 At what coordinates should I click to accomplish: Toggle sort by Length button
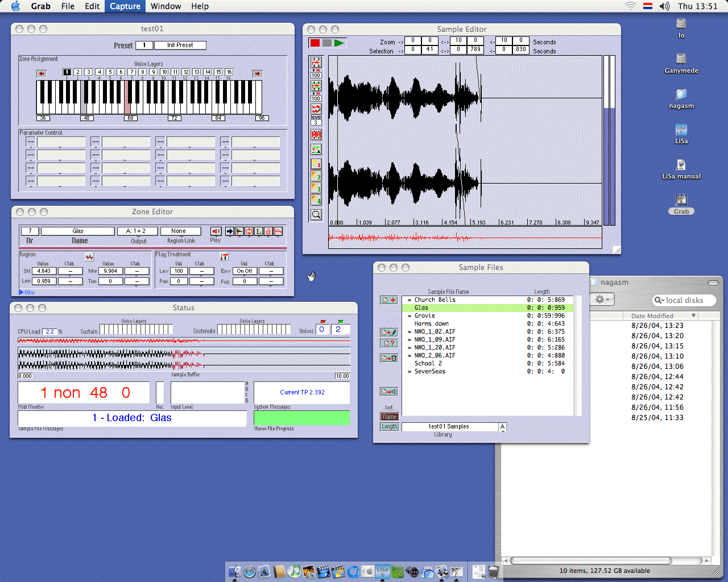click(x=390, y=427)
